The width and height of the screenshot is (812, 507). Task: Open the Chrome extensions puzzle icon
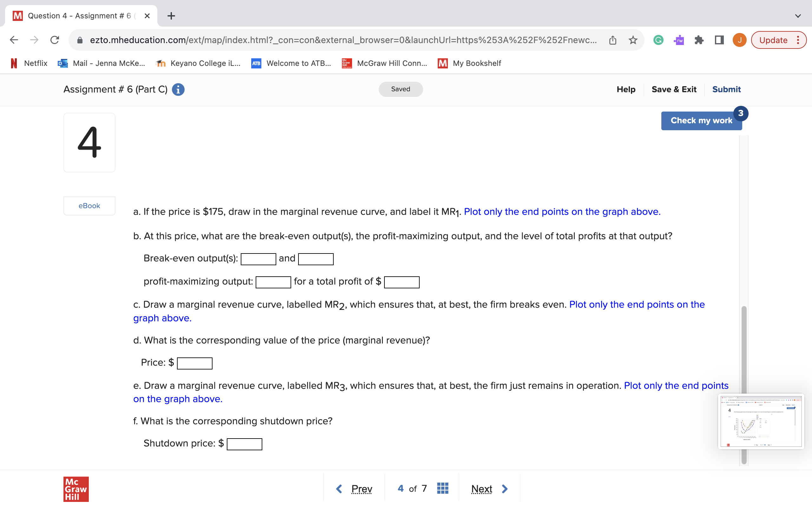pyautogui.click(x=699, y=40)
